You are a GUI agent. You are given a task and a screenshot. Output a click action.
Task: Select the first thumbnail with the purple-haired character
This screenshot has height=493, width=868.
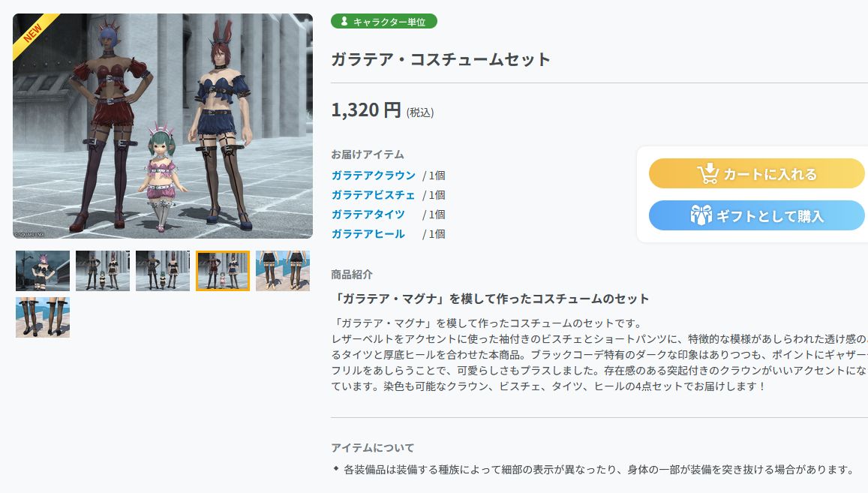[x=43, y=271]
